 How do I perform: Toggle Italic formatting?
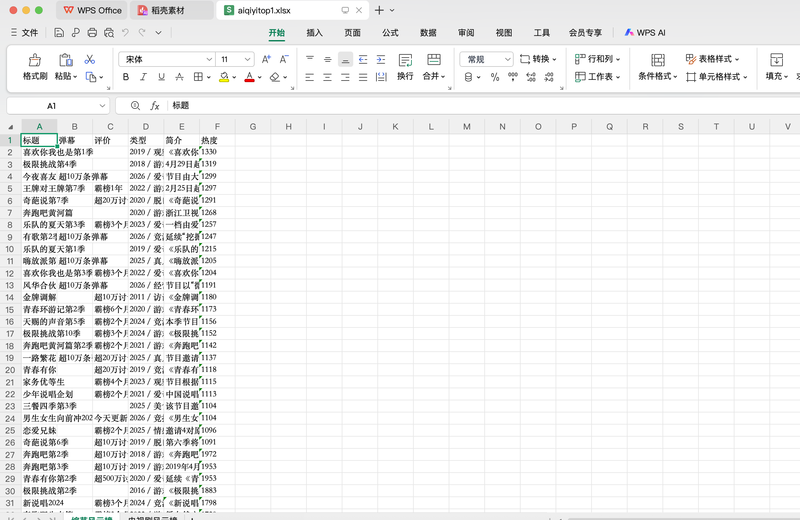tap(143, 77)
